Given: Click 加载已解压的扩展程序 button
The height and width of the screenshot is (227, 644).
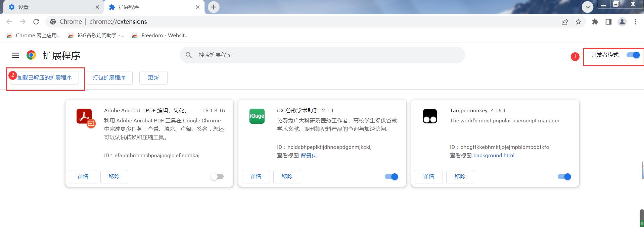Looking at the screenshot, I should 44,78.
